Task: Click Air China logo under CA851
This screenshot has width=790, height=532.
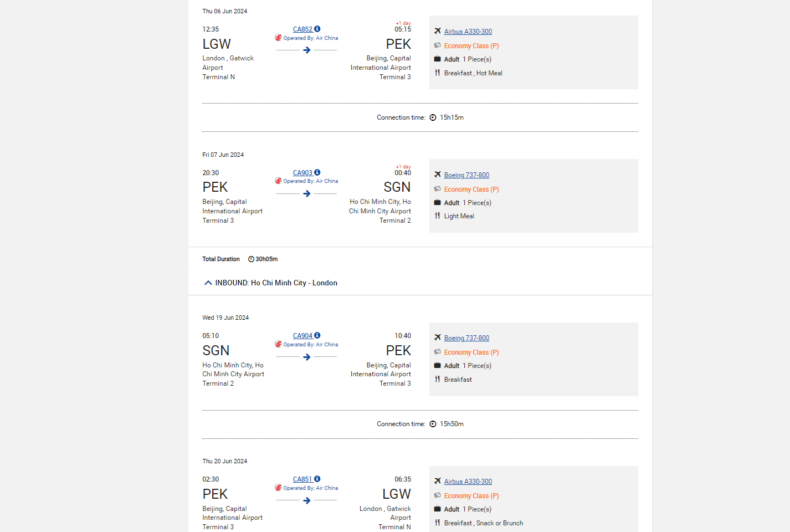Action: pyautogui.click(x=278, y=488)
